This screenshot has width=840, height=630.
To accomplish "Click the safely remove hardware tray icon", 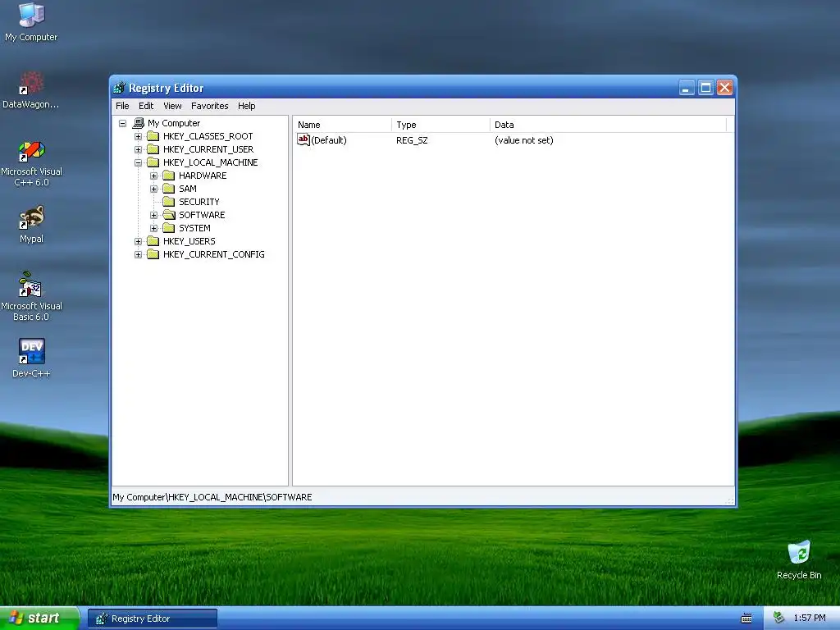I will pyautogui.click(x=779, y=618).
